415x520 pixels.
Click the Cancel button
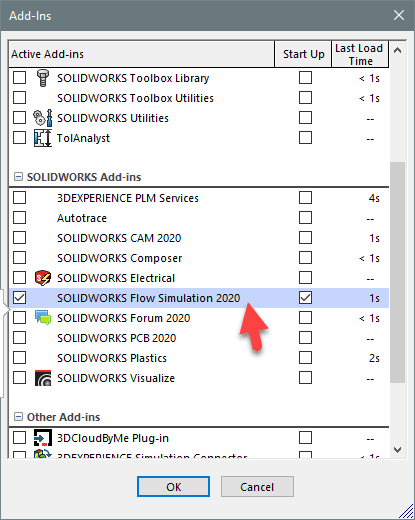[x=257, y=487]
